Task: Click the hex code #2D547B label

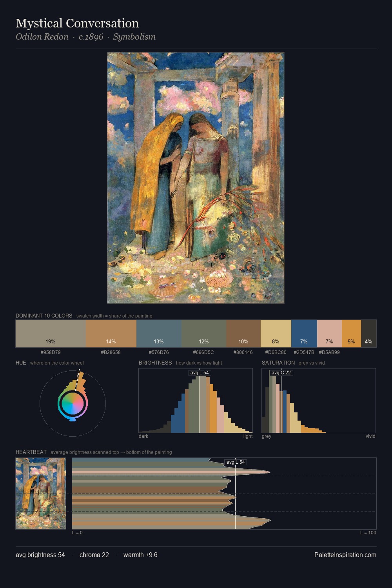Action: [x=304, y=352]
